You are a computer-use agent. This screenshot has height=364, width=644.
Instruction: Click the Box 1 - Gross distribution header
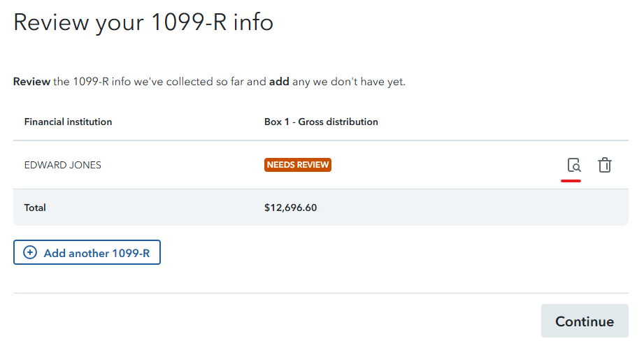click(321, 122)
